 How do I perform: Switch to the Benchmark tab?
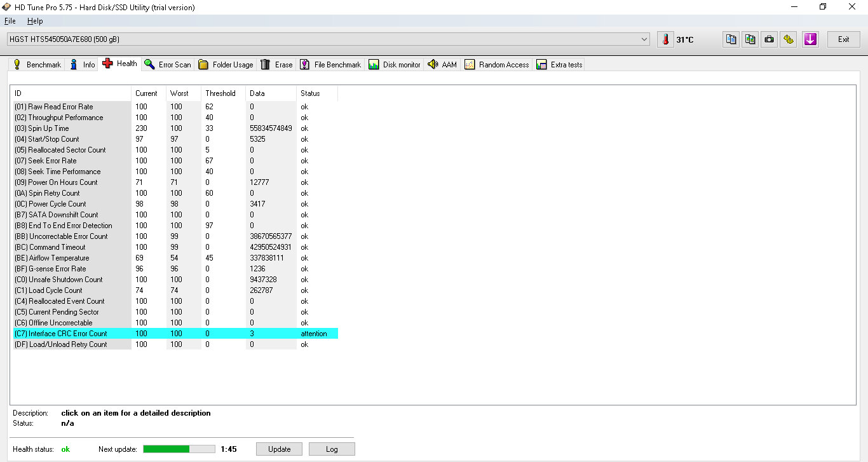pyautogui.click(x=37, y=65)
